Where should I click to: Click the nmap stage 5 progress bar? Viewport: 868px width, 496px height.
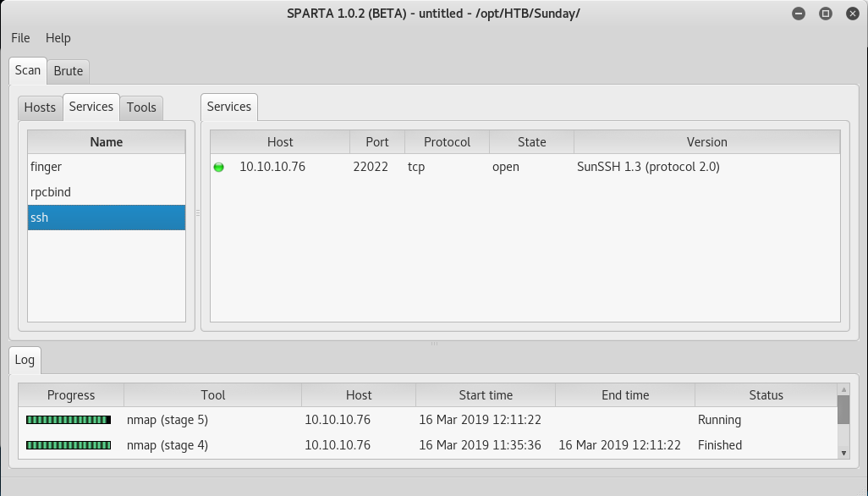tap(69, 420)
